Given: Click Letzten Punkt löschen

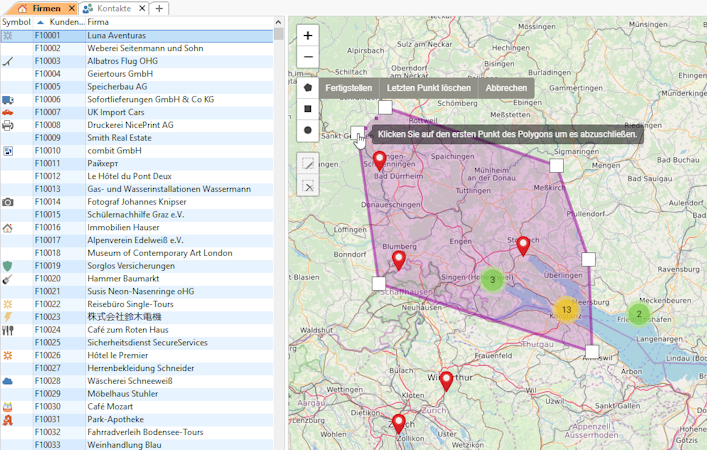Looking at the screenshot, I should point(429,88).
